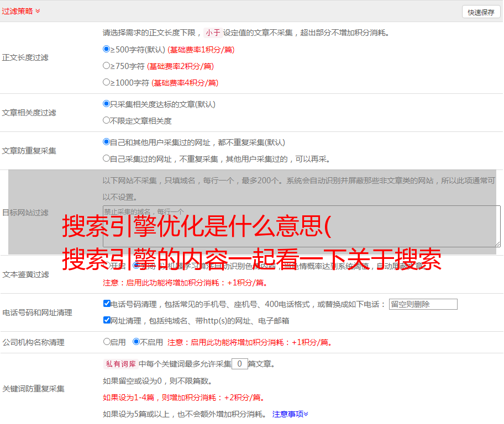The height and width of the screenshot is (424, 504).
Task: Click the 私有词库 highlighted tag
Action: (121, 364)
